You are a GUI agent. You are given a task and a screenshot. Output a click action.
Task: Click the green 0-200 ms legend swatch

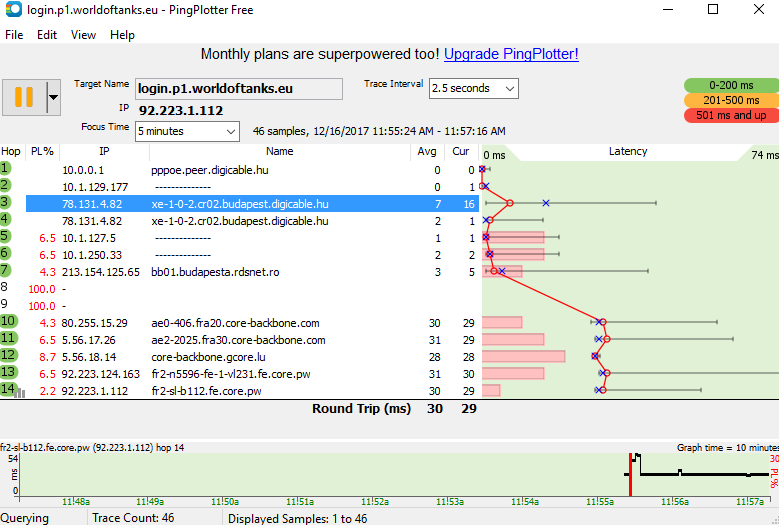tap(724, 86)
